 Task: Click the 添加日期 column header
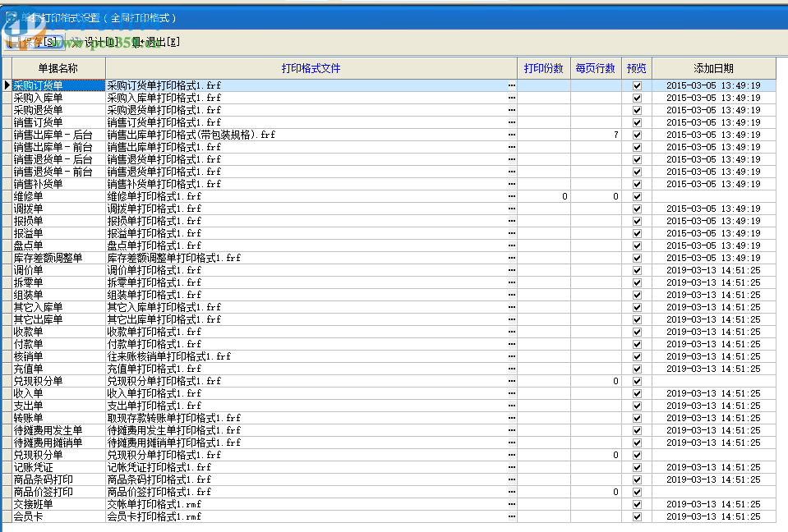713,68
